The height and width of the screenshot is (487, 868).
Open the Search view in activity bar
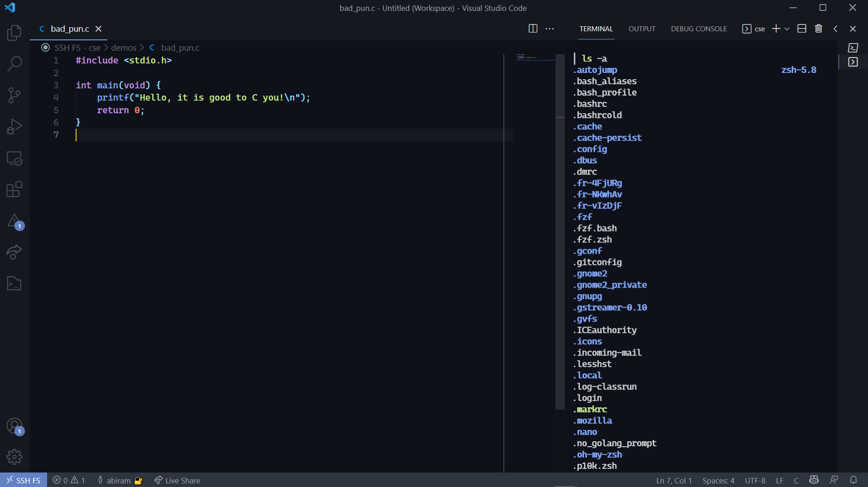point(14,64)
